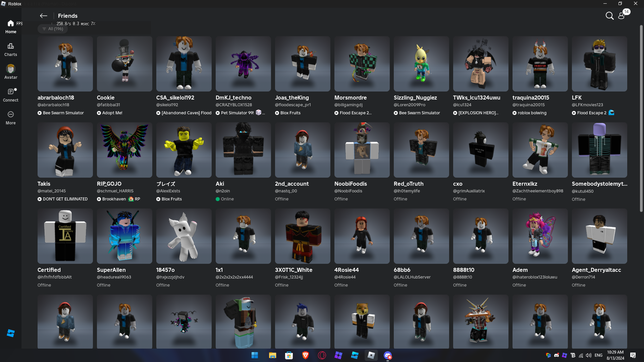The height and width of the screenshot is (362, 644).
Task: Open Cookie's avatar thumbnail
Action: coord(124,64)
